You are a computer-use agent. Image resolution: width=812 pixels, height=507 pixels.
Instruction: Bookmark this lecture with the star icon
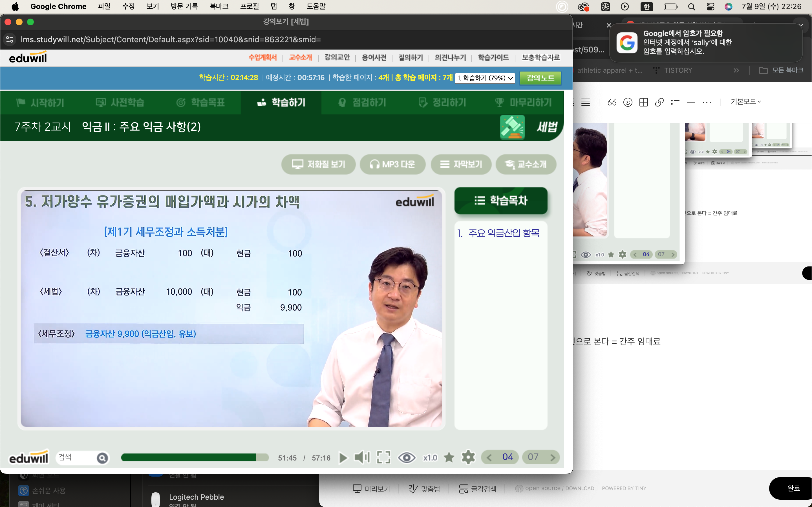(x=449, y=457)
